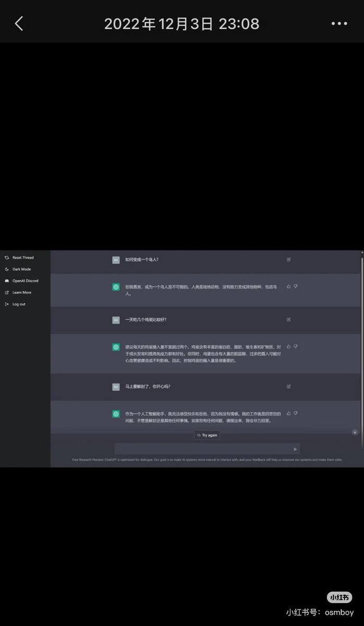This screenshot has width=364, height=626.
Task: Click the user message "如何变成一个鸟人?"
Action: (142, 259)
